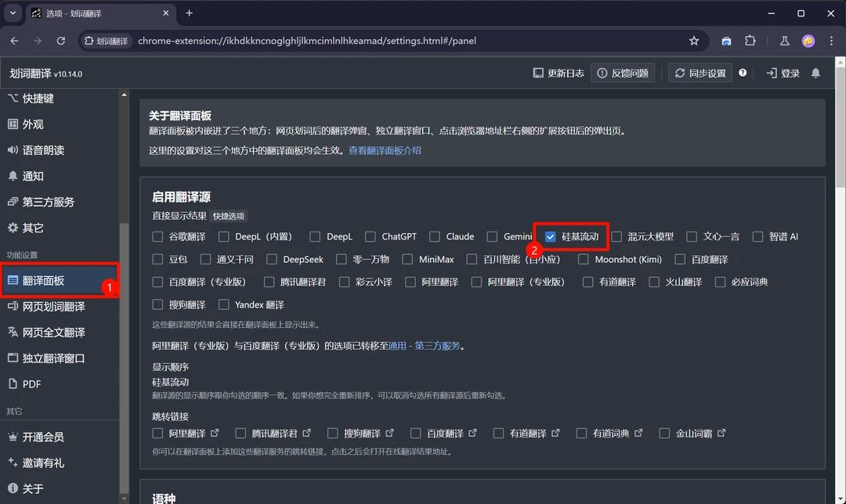Open external link icon beside 金山词霸
This screenshot has width=846, height=504.
click(721, 433)
